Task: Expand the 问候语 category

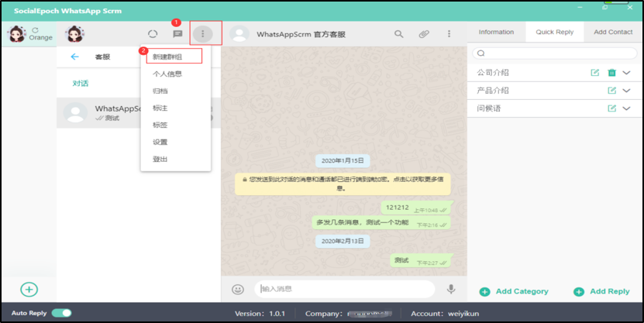Action: [626, 108]
